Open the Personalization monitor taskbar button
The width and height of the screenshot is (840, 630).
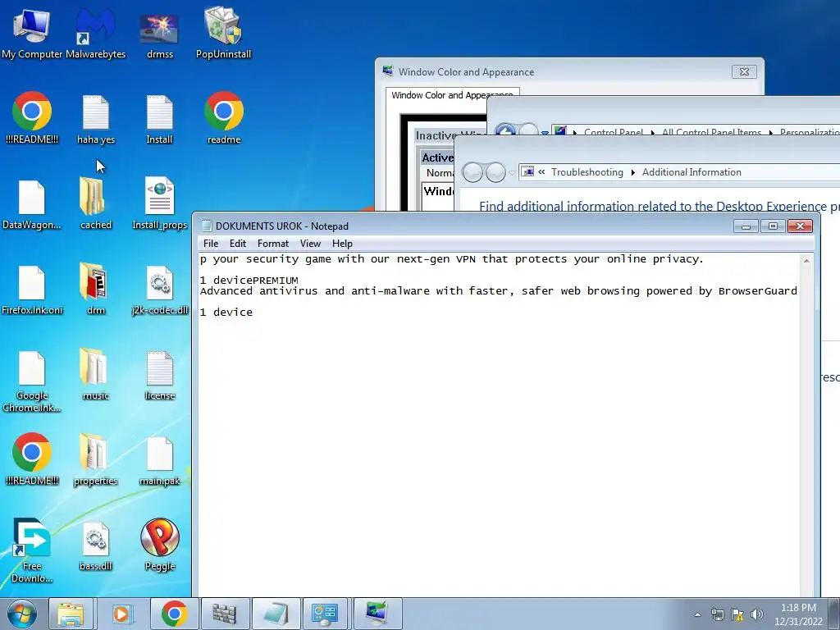377,614
